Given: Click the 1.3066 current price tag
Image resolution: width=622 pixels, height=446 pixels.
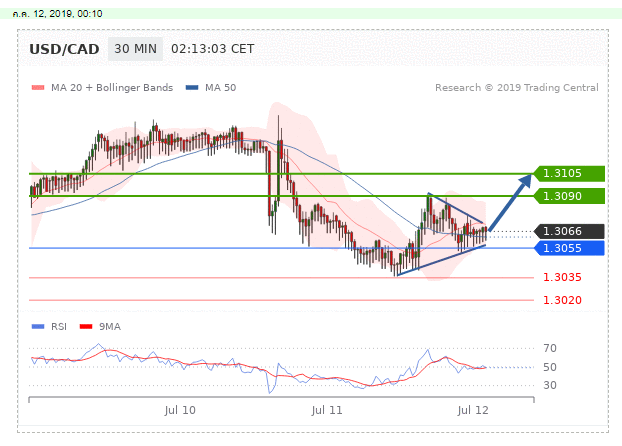Looking at the screenshot, I should click(x=569, y=231).
